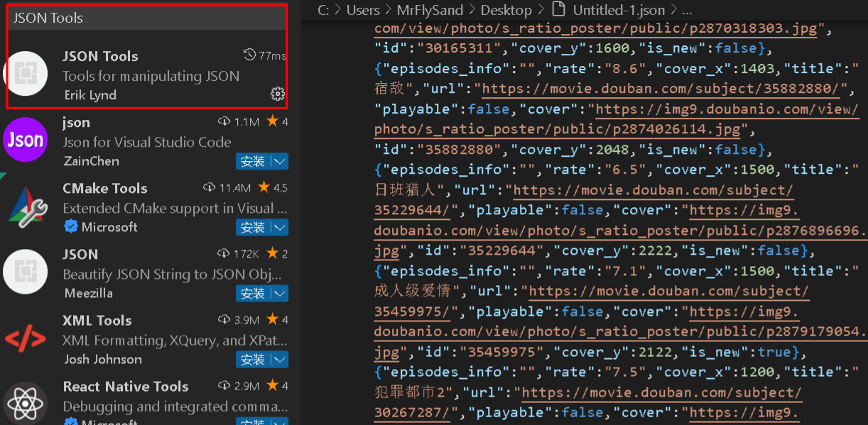Open the douban subject/35459975 URL link
Screen dimensions: 868x425
click(x=591, y=302)
